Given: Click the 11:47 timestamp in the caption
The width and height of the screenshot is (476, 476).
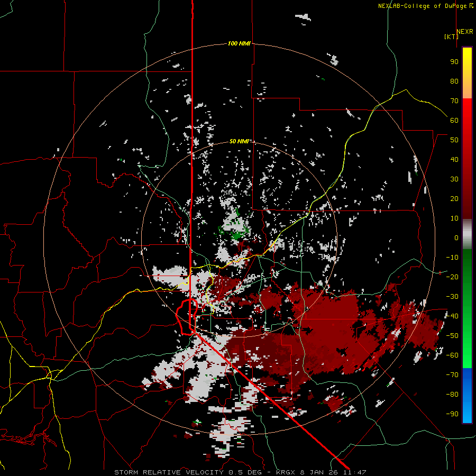Looking at the screenshot, I should click(354, 472).
